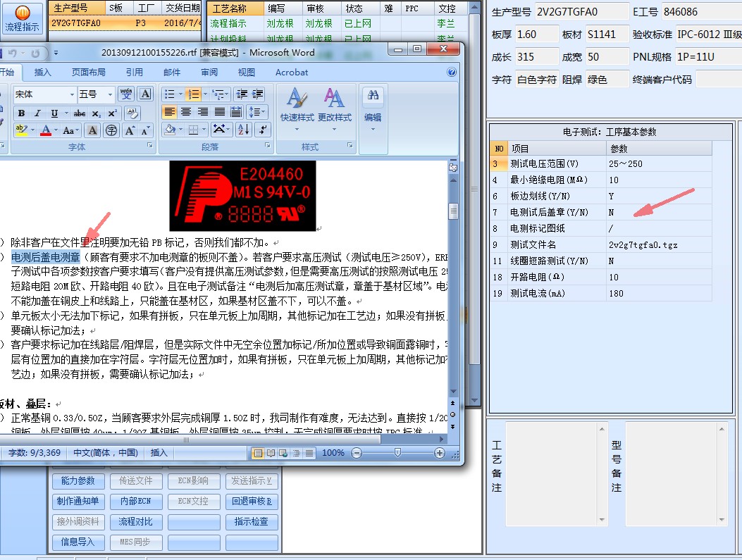The image size is (742, 560).
Task: Open bullet list style dropdown arrow
Action: click(180, 94)
